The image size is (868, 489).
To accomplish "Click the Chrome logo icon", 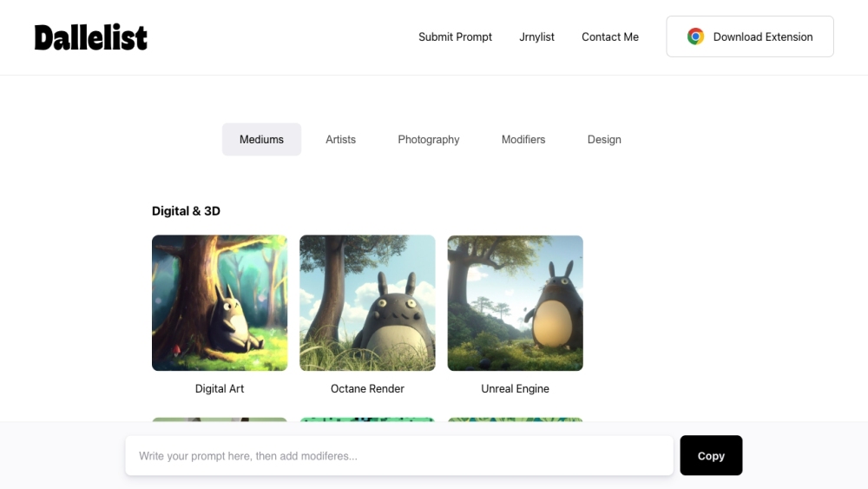I will coord(695,36).
